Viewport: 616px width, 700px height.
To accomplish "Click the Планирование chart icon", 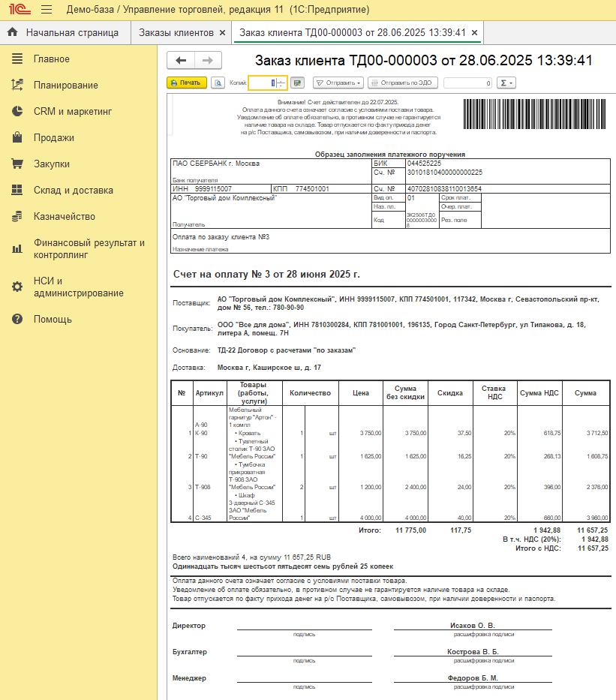I will tap(17, 85).
